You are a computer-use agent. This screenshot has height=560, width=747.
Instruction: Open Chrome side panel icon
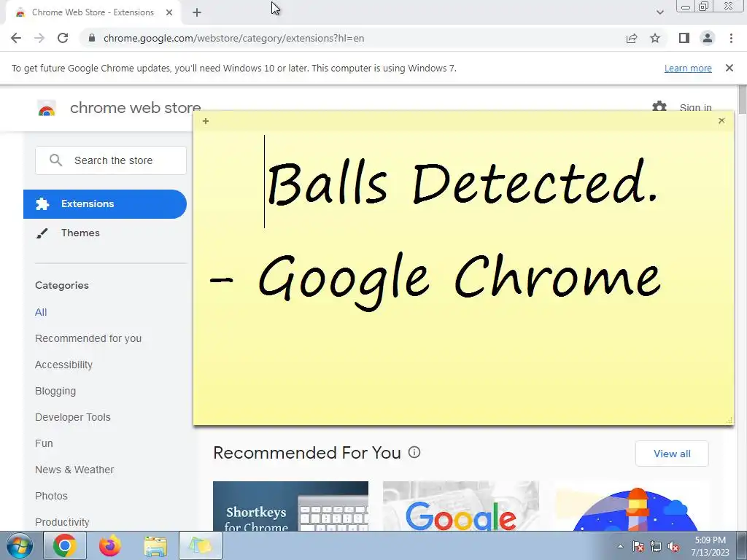click(684, 38)
